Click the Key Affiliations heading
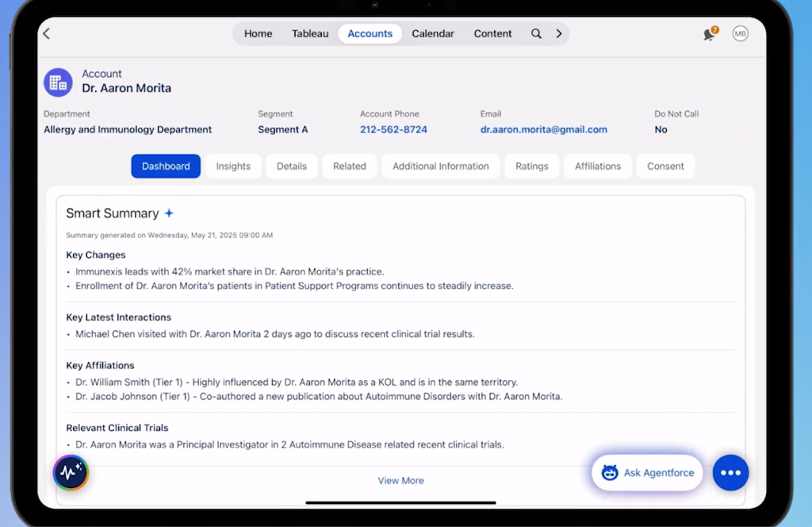The image size is (812, 527). [100, 365]
